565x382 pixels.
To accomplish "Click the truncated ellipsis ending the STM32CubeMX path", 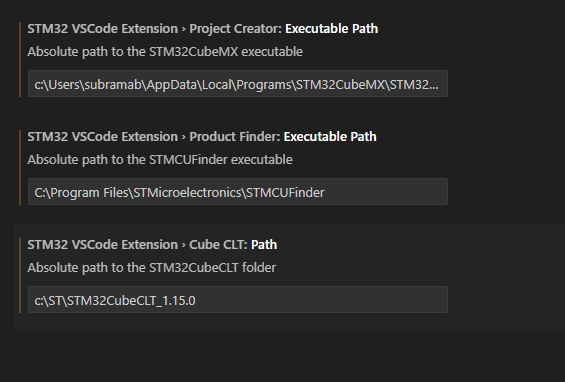I will point(434,86).
